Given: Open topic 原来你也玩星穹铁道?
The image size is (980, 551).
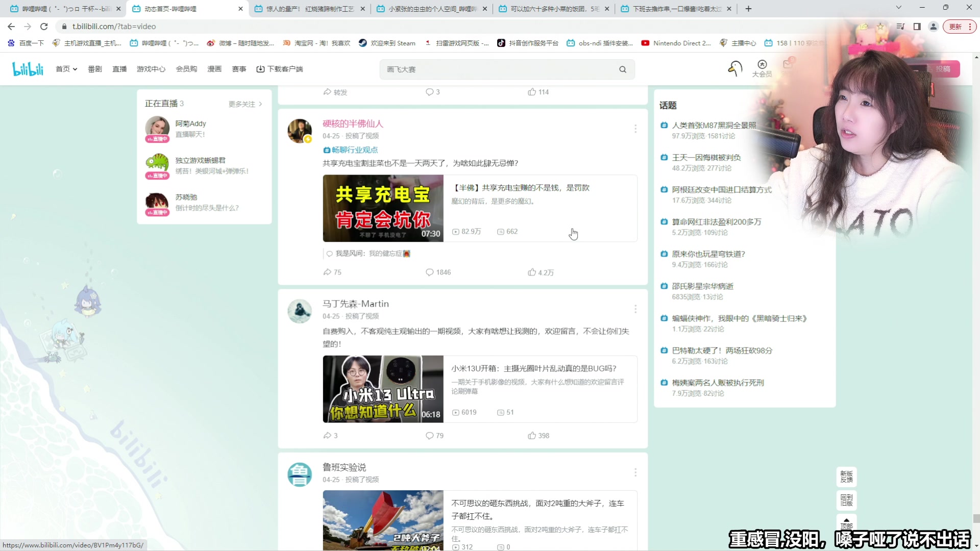Looking at the screenshot, I should [708, 254].
